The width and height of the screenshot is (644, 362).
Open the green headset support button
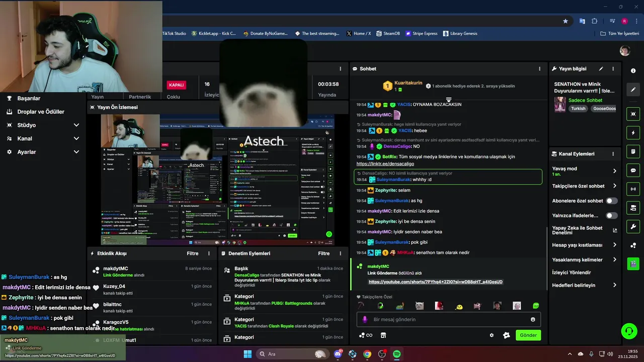[x=629, y=331]
